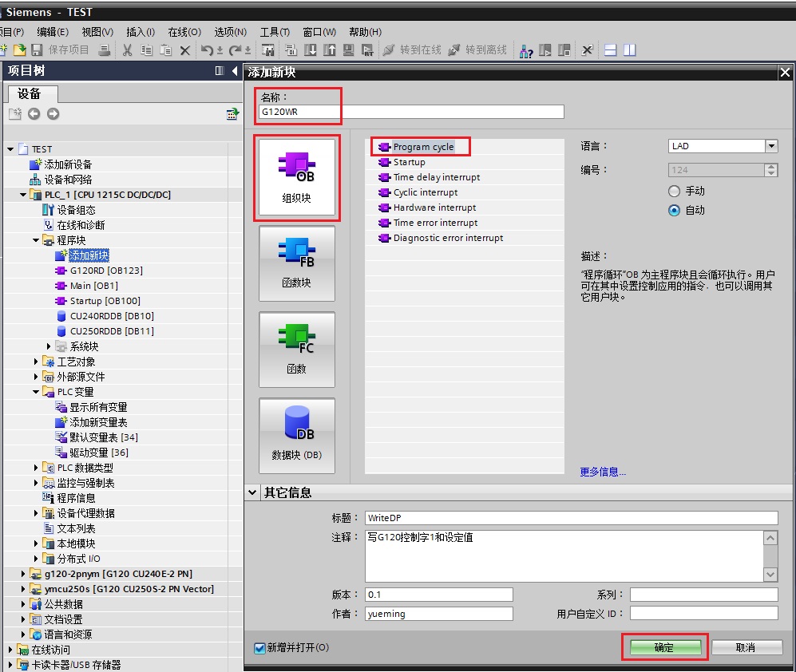This screenshot has width=796, height=672.
Task: Click the paste icon in the toolbar
Action: (x=165, y=49)
